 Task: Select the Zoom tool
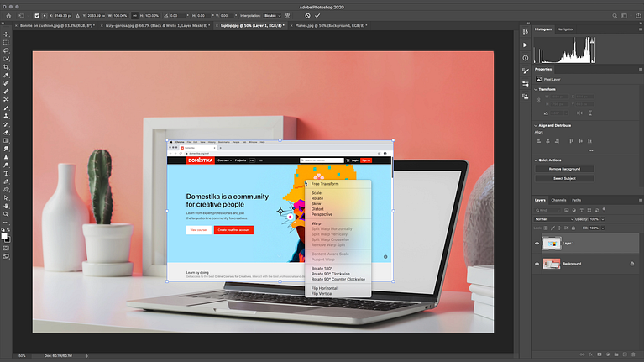coord(6,214)
